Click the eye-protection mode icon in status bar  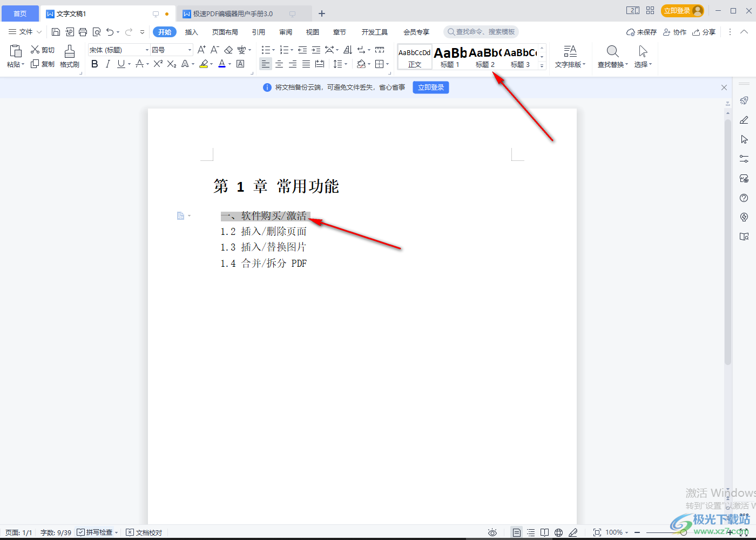492,532
